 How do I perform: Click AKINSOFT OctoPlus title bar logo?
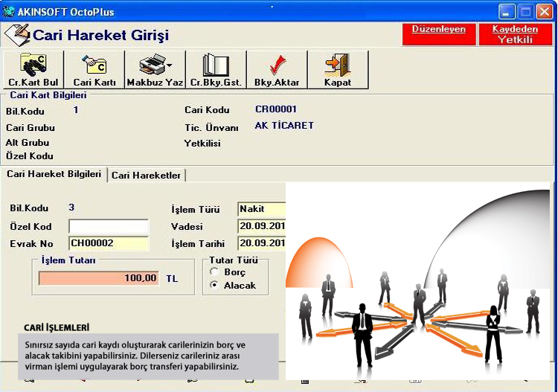coord(8,11)
